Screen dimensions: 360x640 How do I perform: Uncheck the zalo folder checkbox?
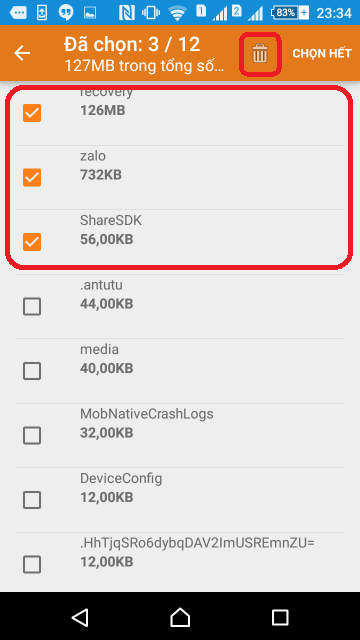[32, 178]
